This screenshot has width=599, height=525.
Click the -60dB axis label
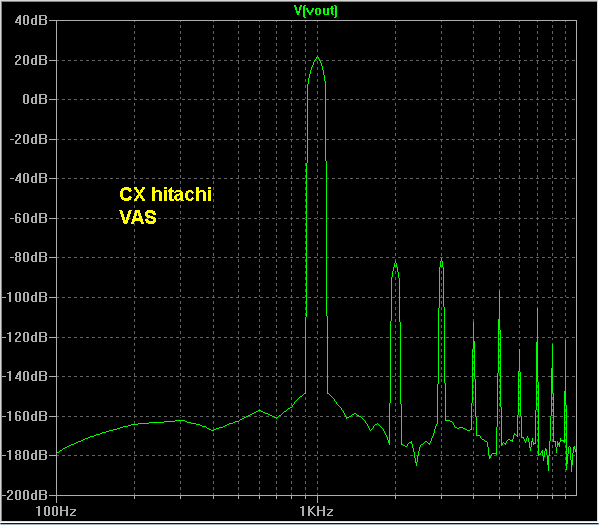(x=29, y=218)
